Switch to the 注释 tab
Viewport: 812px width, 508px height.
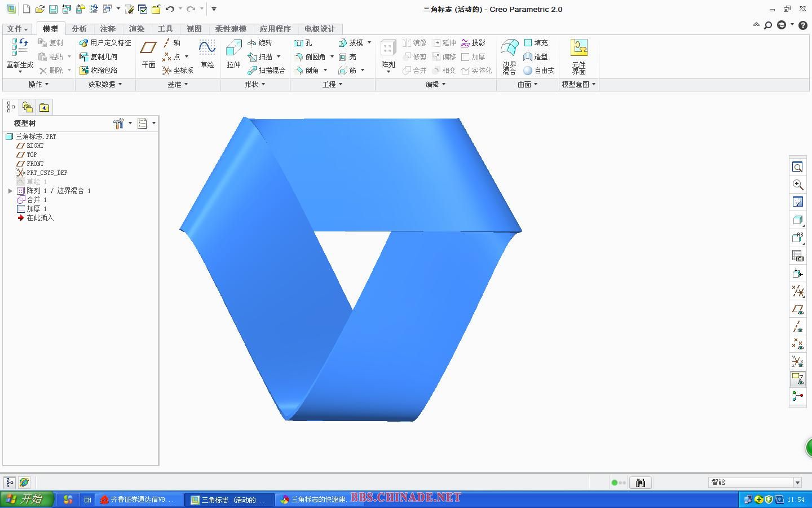(108, 29)
